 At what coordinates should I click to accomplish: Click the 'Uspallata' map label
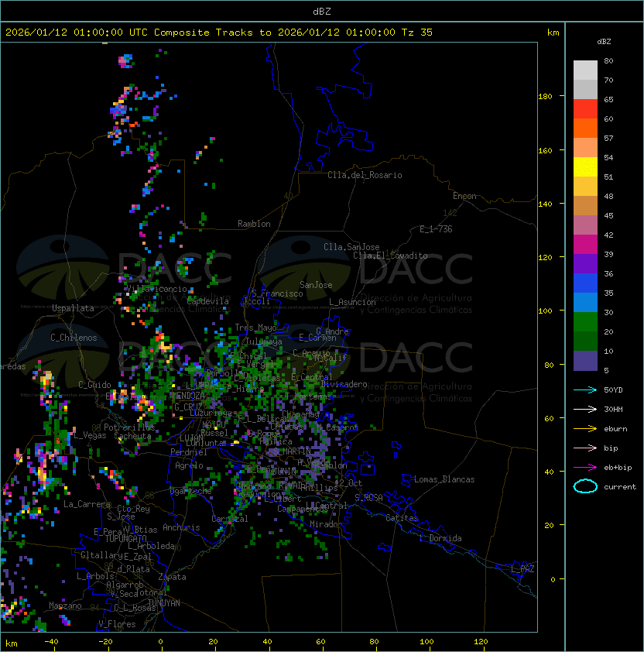click(x=73, y=308)
